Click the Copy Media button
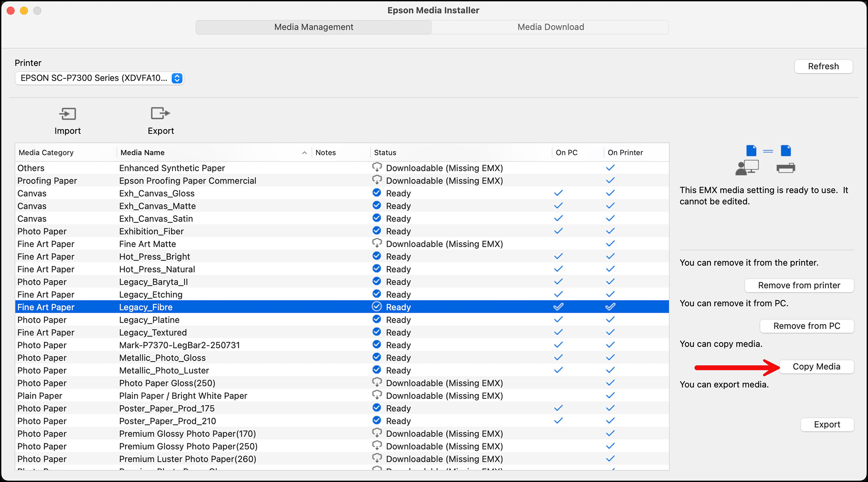868x482 pixels. pos(816,366)
